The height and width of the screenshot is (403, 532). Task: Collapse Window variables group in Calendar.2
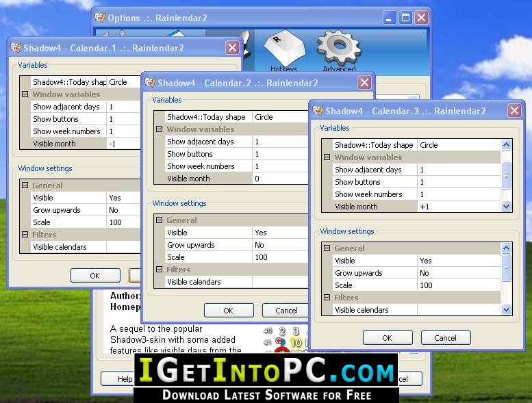click(x=159, y=129)
